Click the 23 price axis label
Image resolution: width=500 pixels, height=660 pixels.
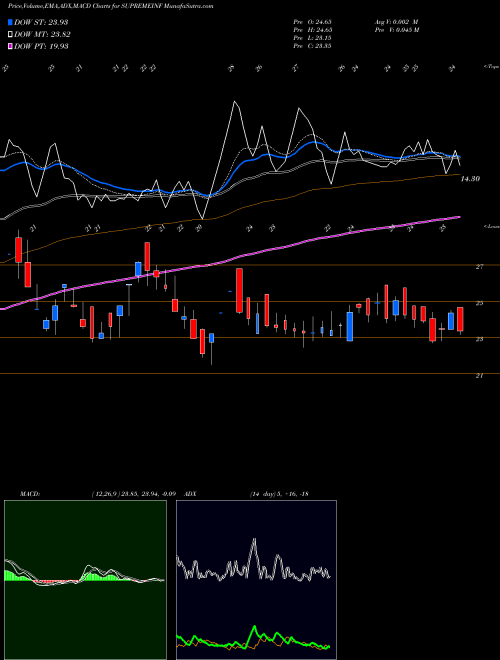coord(479,339)
